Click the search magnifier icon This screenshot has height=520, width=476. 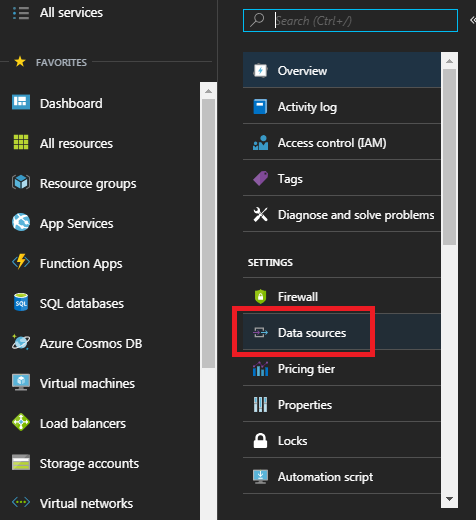257,20
